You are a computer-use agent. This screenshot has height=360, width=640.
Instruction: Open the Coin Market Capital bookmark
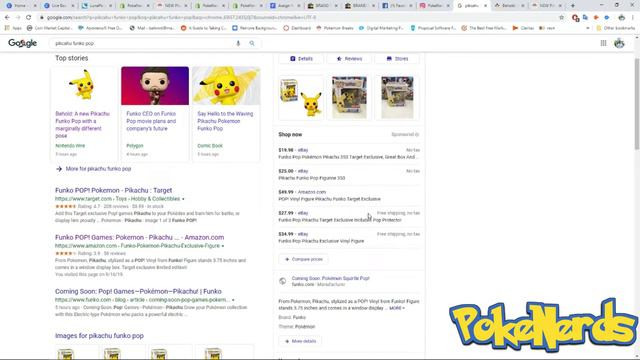coord(49,28)
